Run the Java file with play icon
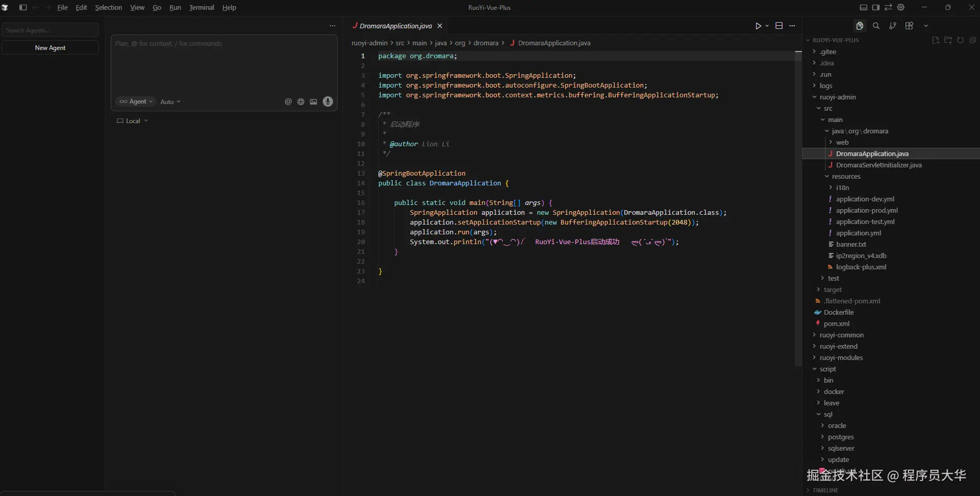Image resolution: width=980 pixels, height=496 pixels. (x=758, y=26)
